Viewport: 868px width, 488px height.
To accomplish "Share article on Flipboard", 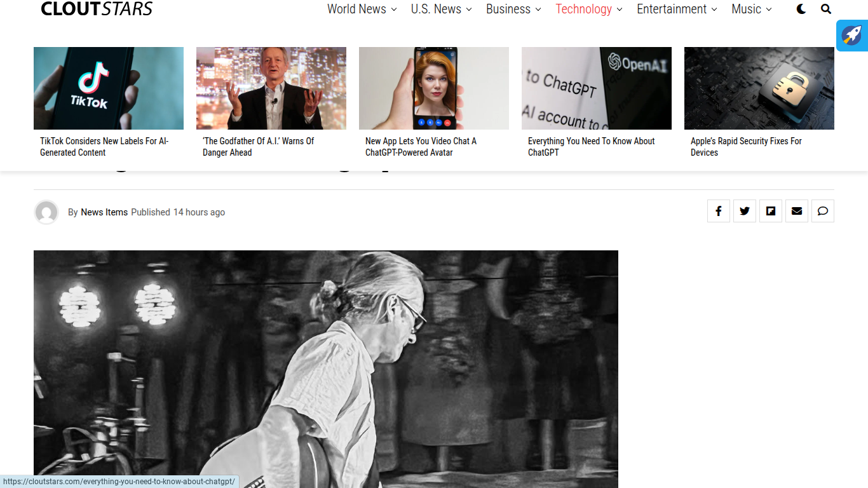I will (x=771, y=211).
